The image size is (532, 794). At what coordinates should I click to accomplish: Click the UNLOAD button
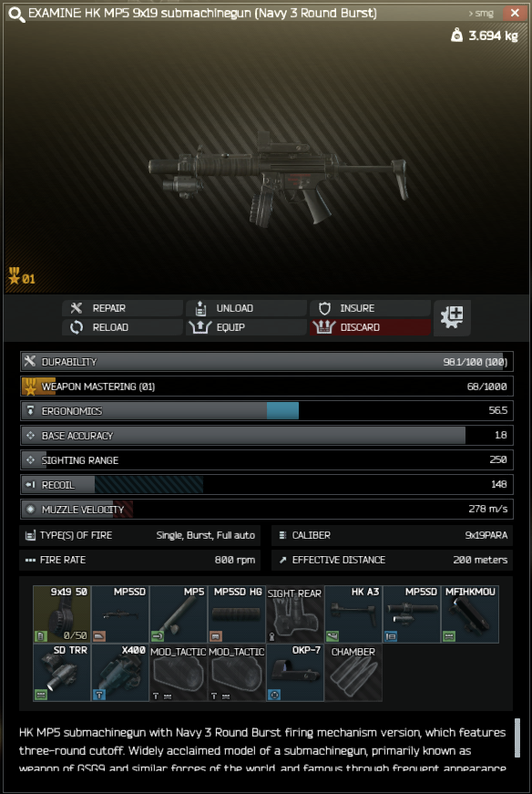tap(246, 308)
